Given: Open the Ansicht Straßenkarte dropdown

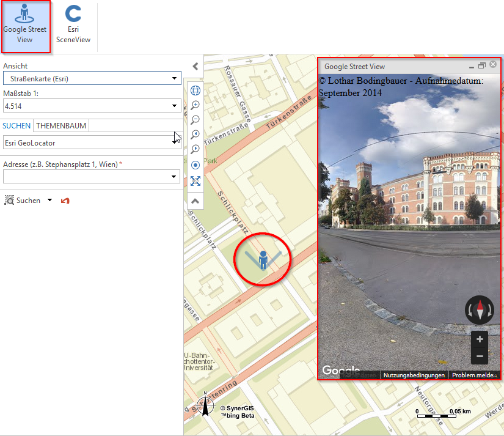Looking at the screenshot, I should (175, 78).
